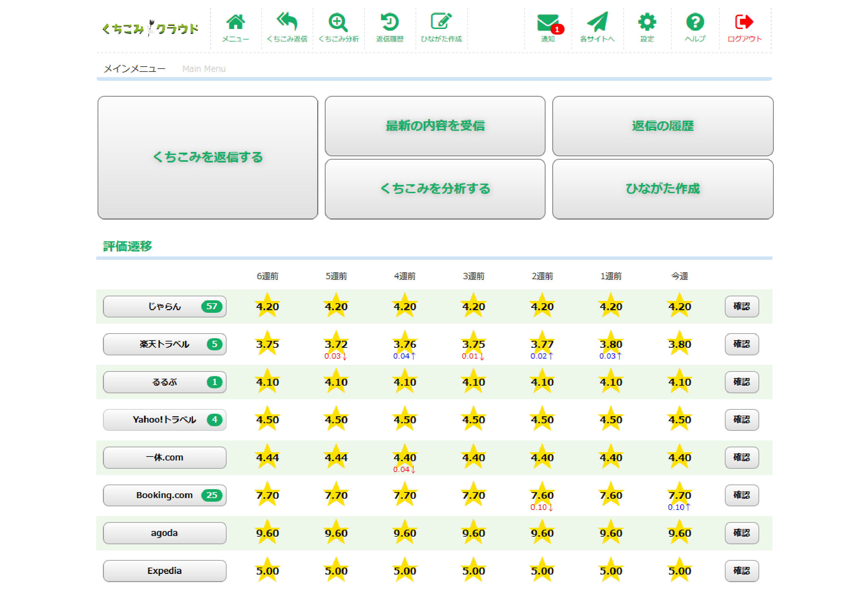This screenshot has height=591, width=868.
Task: Click the 0.02↑ change under 楽天トラベル 2週前
Action: pyautogui.click(x=542, y=356)
